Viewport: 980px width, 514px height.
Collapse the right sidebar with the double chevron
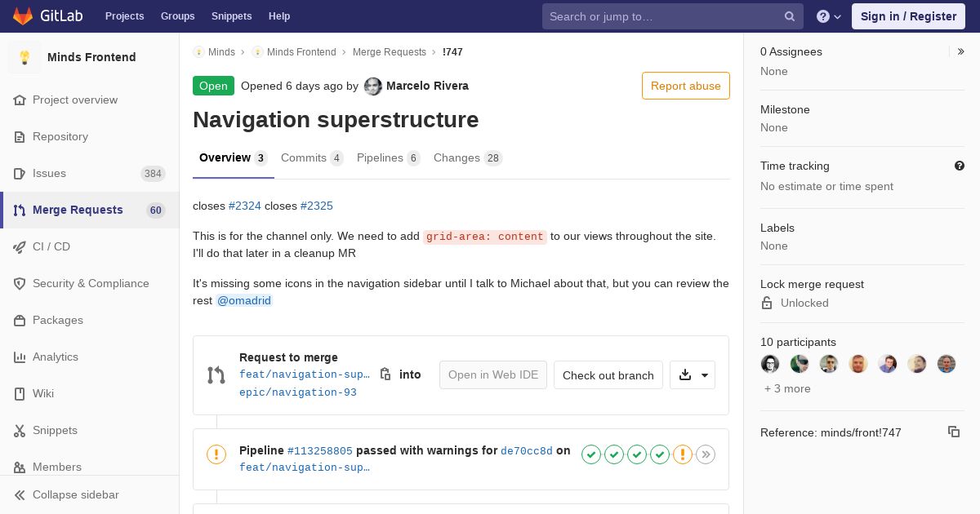(961, 51)
